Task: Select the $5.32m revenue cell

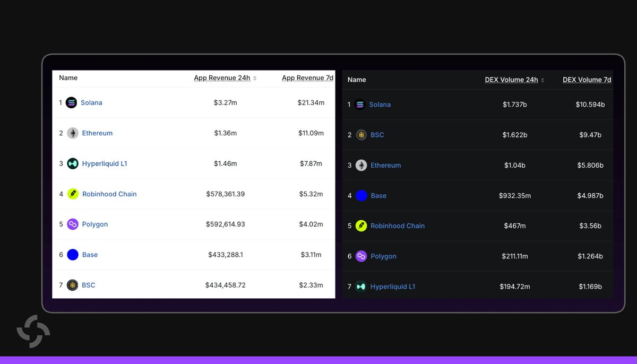Action: [x=311, y=194]
